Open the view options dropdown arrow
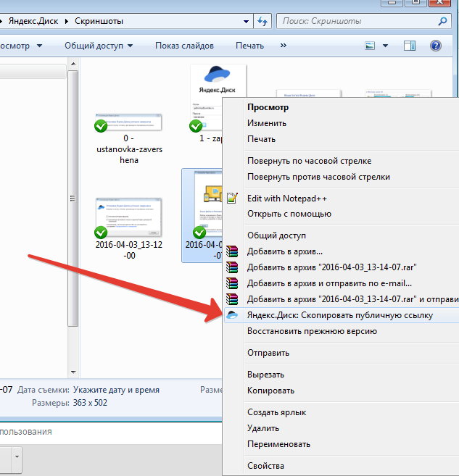Viewport: 459px width, 476px height. pos(385,46)
